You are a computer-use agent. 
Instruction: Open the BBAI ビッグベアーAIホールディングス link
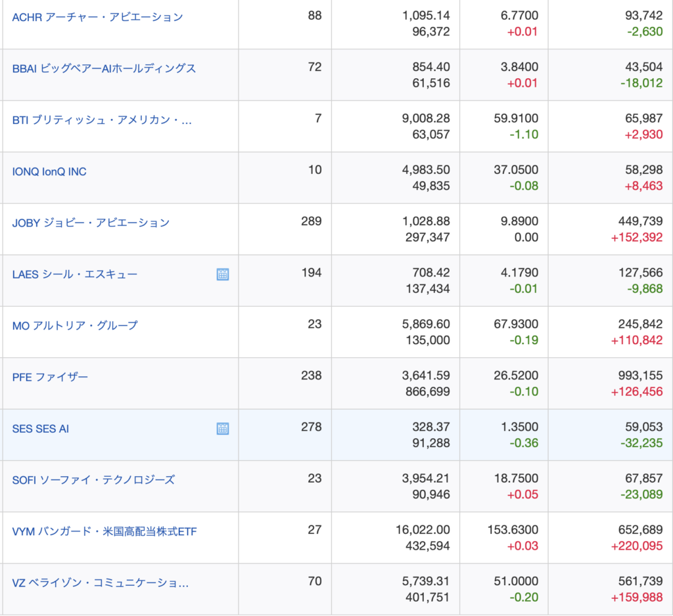point(104,68)
